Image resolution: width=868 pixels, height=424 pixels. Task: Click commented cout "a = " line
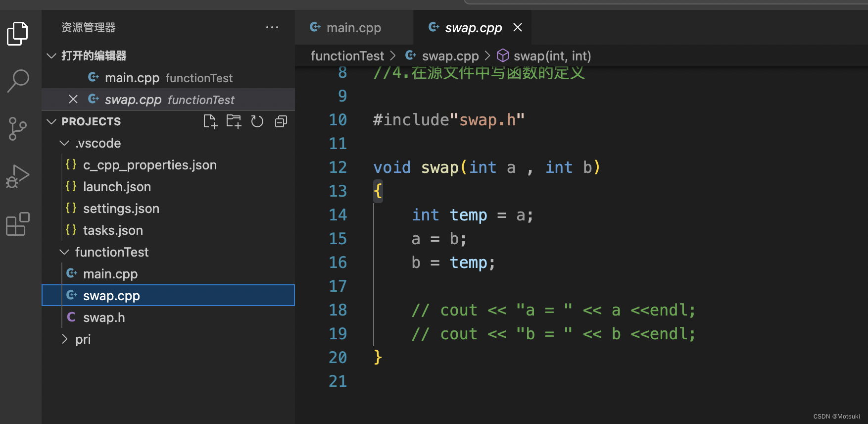(554, 311)
